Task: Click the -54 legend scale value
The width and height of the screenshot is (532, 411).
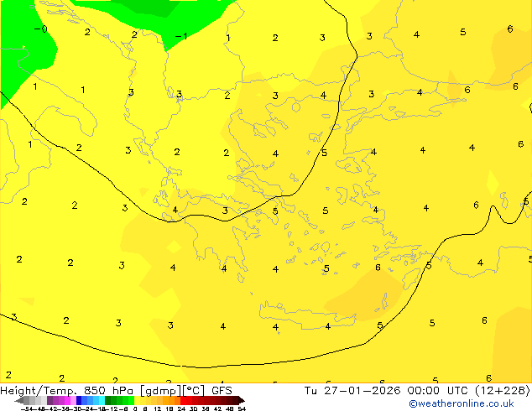Action: (x=27, y=409)
